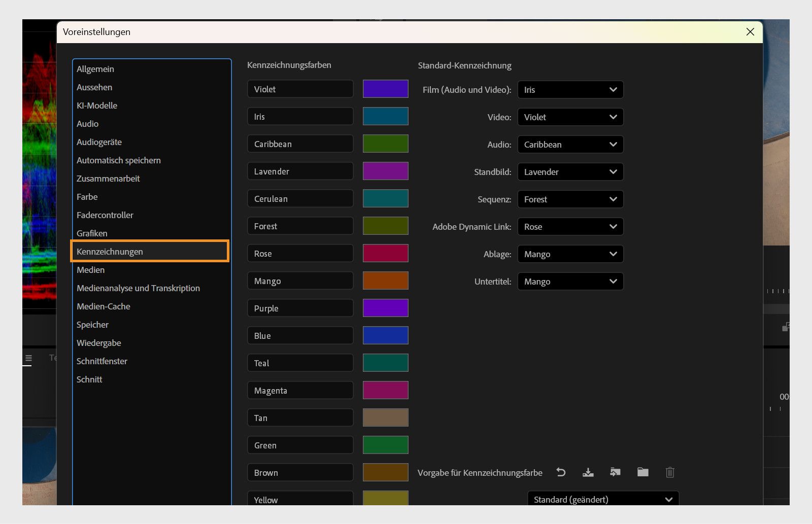Open Speicher preferences
This screenshot has height=524, width=812.
click(x=151, y=325)
